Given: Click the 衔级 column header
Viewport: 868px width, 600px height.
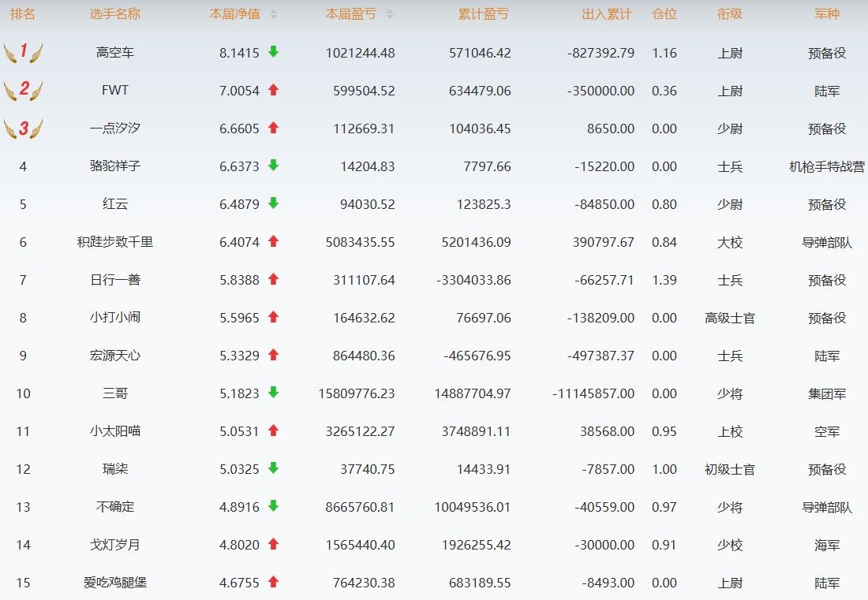Looking at the screenshot, I should tap(730, 14).
